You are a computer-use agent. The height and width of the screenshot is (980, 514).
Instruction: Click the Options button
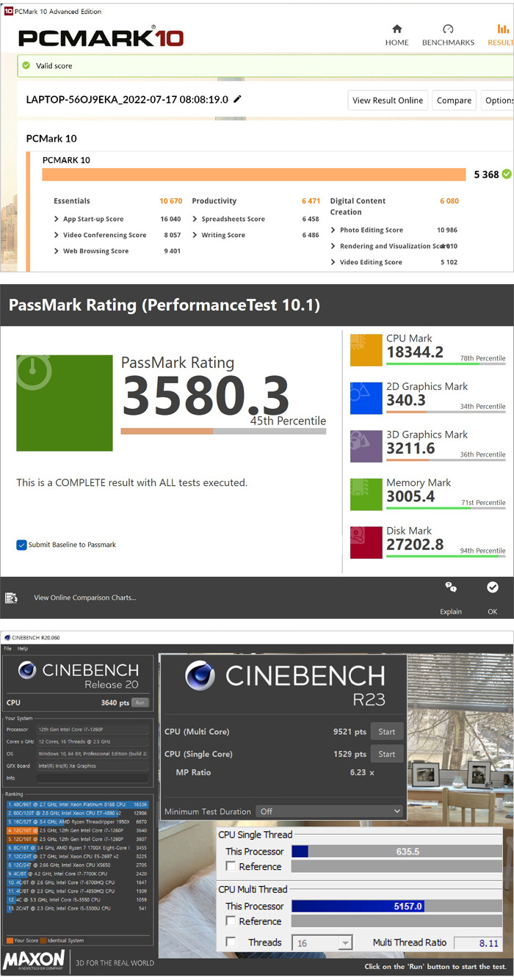498,101
